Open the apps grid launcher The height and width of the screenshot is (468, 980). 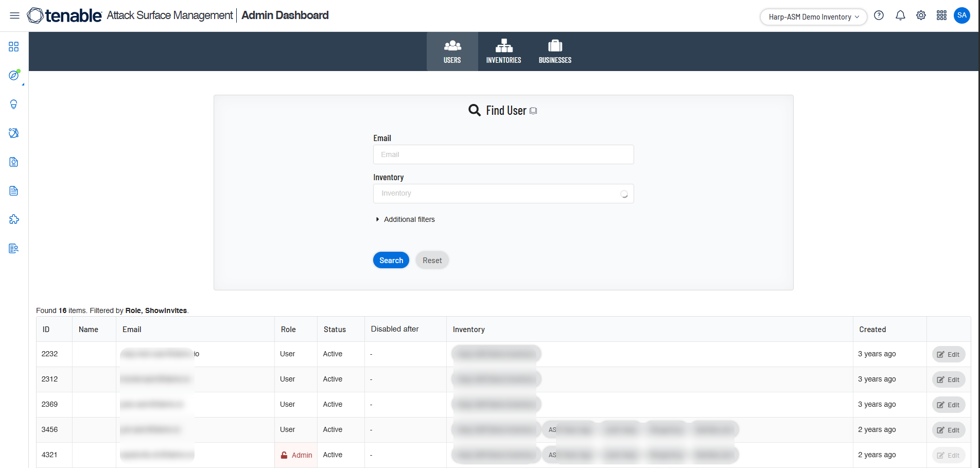[x=941, y=15]
